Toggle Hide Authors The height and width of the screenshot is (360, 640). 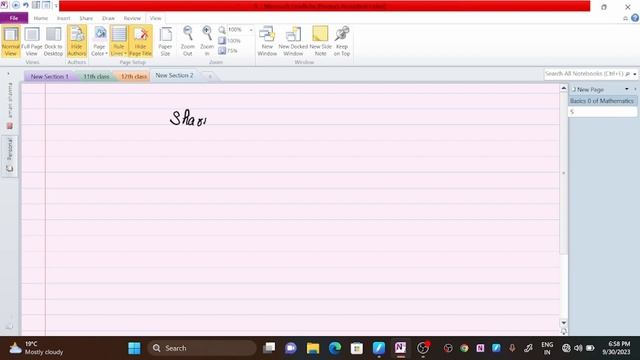tap(77, 41)
